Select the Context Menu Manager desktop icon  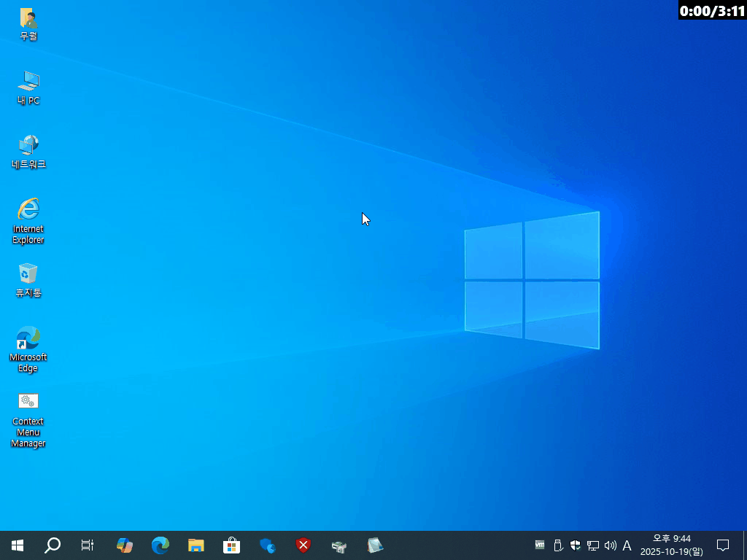(x=28, y=420)
